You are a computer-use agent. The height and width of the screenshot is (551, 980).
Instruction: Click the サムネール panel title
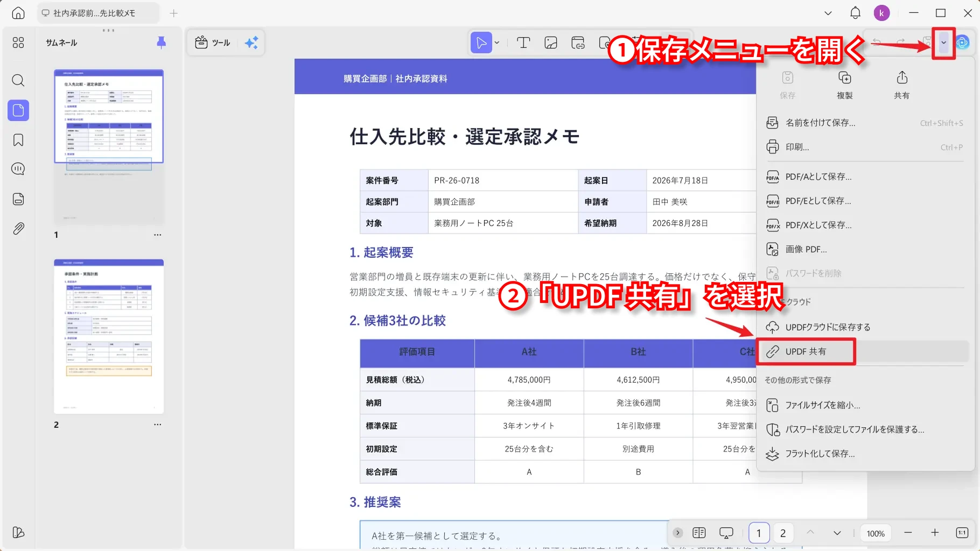pyautogui.click(x=61, y=43)
